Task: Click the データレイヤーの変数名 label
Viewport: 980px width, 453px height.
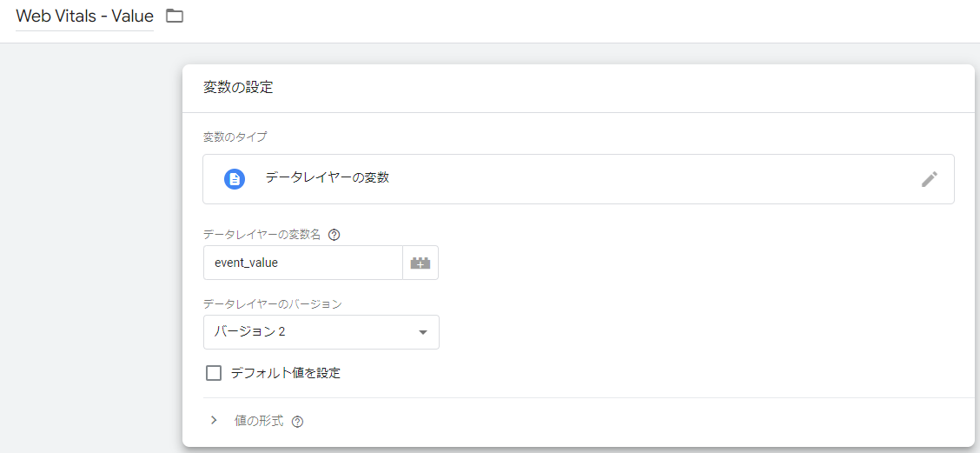Action: click(262, 234)
